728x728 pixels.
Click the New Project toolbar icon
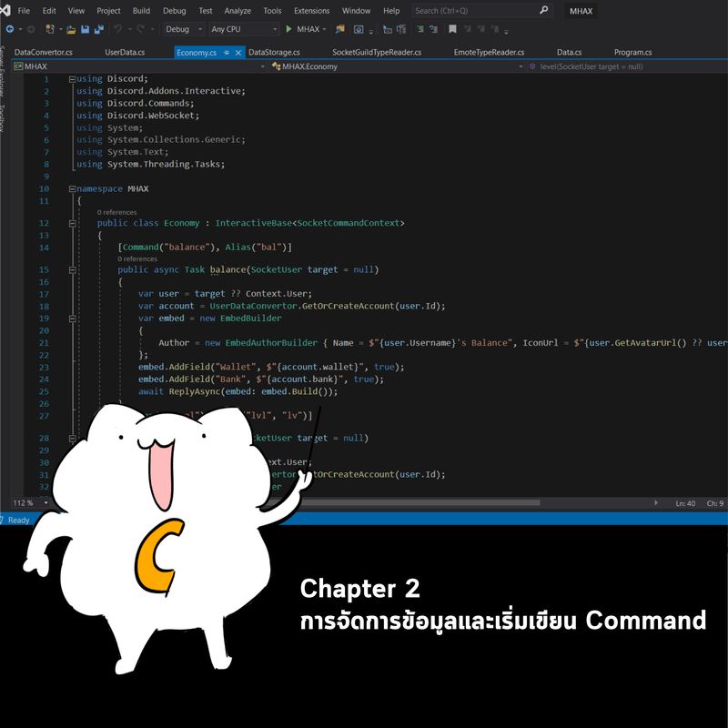click(x=48, y=29)
